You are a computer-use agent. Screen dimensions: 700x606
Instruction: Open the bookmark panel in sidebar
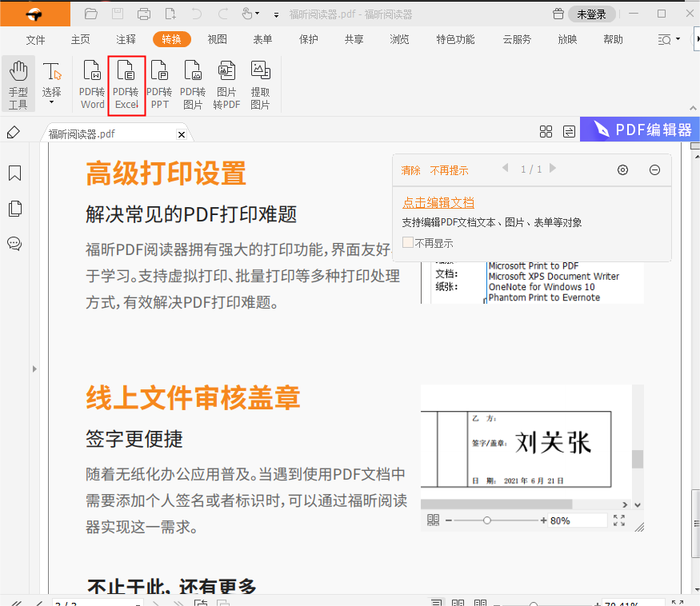coord(14,173)
